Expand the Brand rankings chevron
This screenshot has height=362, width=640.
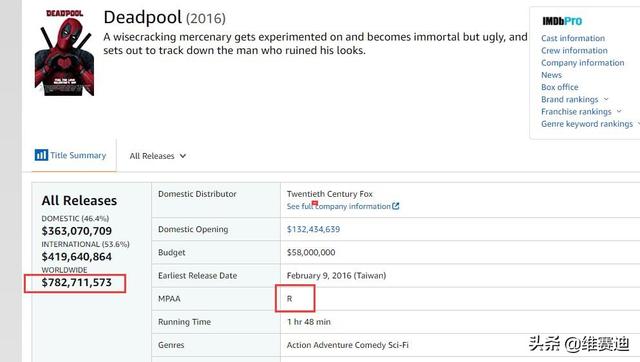606,99
